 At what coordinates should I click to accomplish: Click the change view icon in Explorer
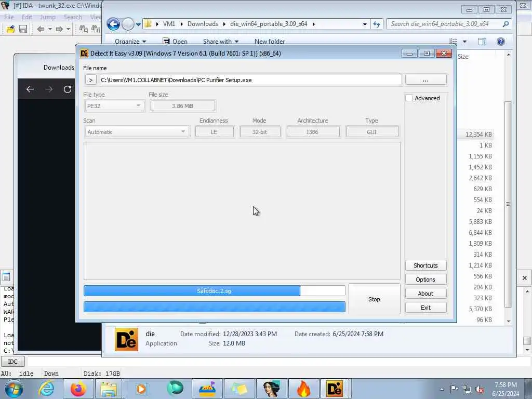coord(454,42)
